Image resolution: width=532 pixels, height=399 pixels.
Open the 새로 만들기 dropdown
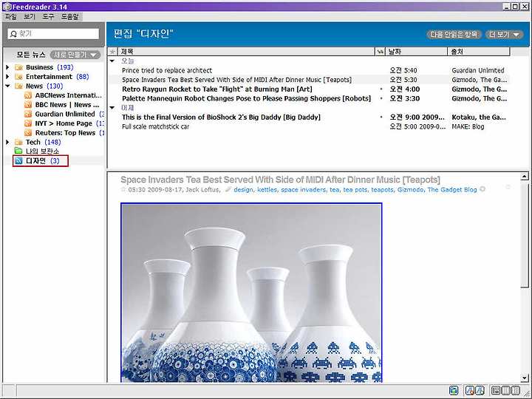coord(75,55)
